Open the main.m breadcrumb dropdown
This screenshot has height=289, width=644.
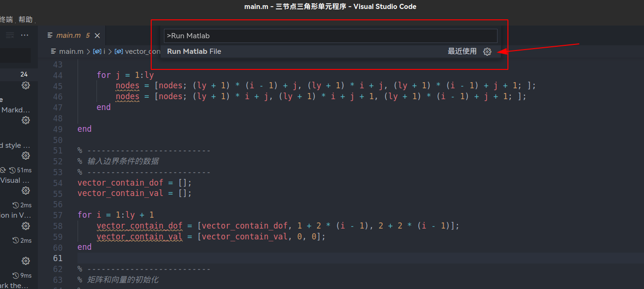pyautogui.click(x=71, y=51)
